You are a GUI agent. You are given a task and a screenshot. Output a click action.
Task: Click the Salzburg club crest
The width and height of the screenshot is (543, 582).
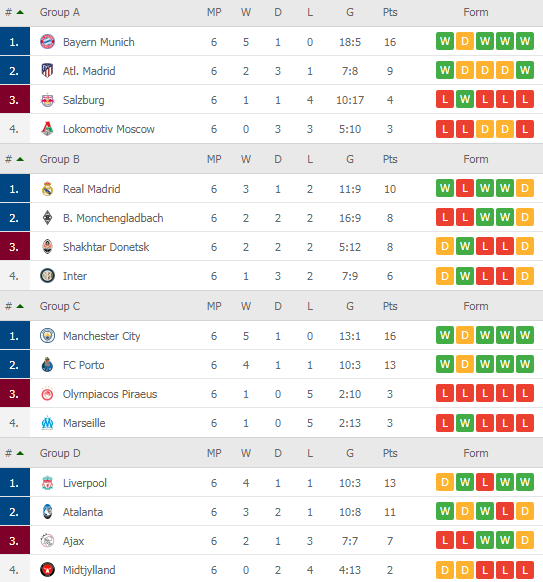coord(48,100)
